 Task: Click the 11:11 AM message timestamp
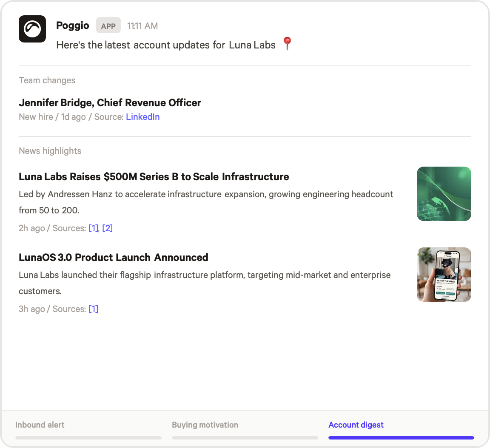pyautogui.click(x=142, y=26)
